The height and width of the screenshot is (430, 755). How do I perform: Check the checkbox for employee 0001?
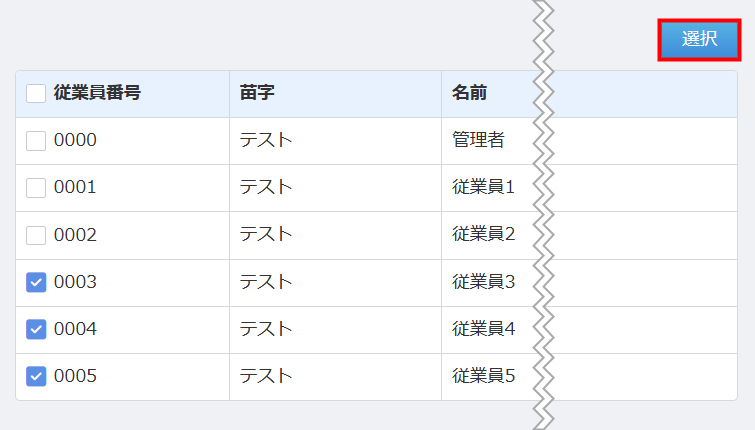point(36,187)
